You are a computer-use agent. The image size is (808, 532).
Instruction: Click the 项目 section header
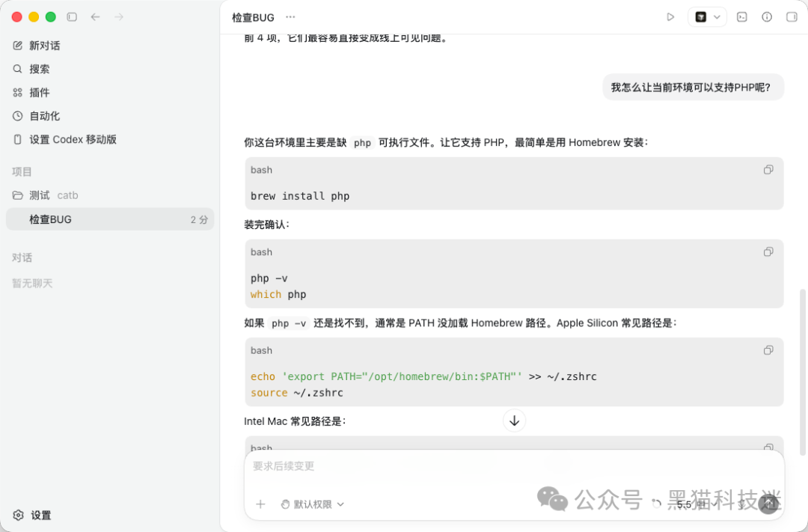22,171
